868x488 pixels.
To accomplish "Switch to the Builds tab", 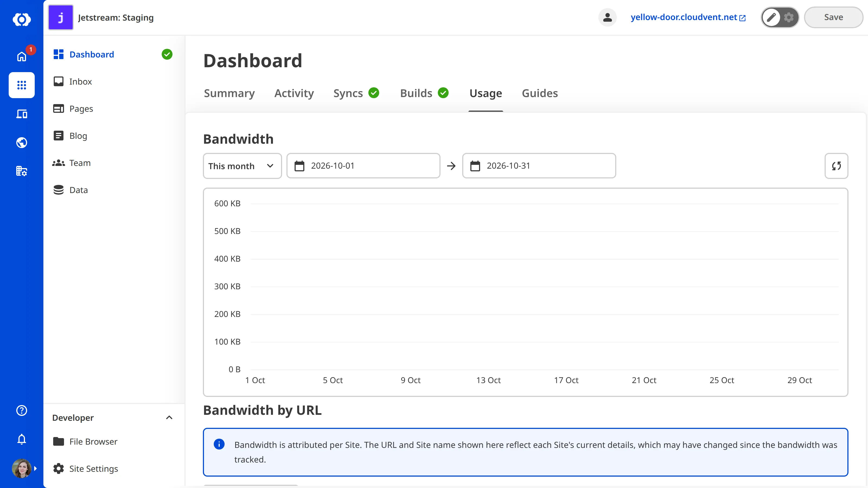I will coord(424,93).
